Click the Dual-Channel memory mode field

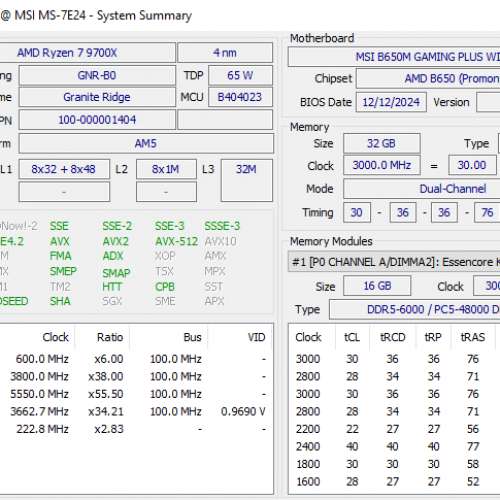click(422, 189)
